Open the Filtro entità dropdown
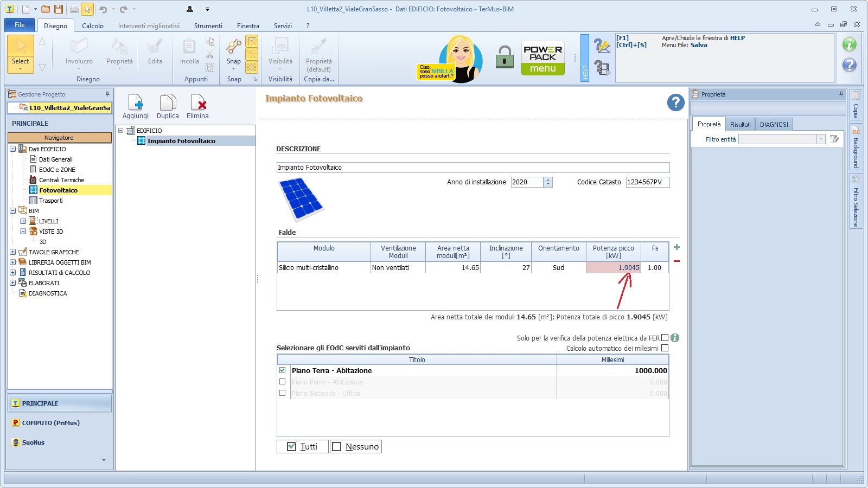Image resolution: width=868 pixels, height=488 pixels. coord(820,139)
